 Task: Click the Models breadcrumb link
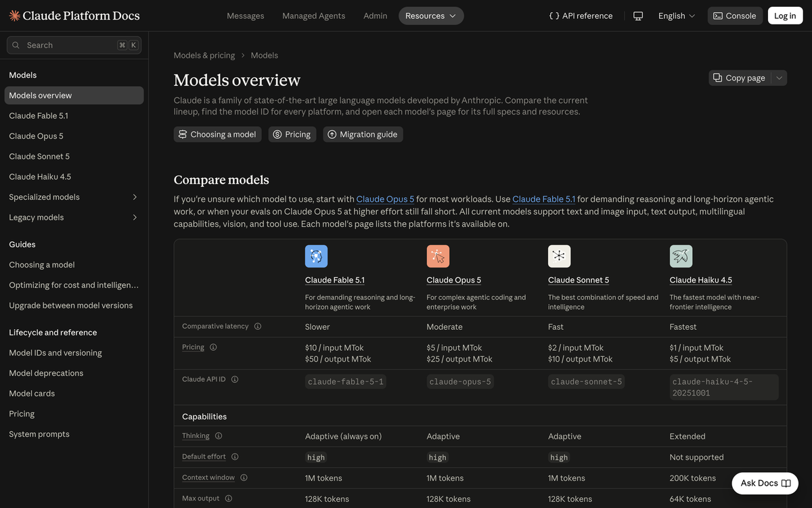(265, 56)
